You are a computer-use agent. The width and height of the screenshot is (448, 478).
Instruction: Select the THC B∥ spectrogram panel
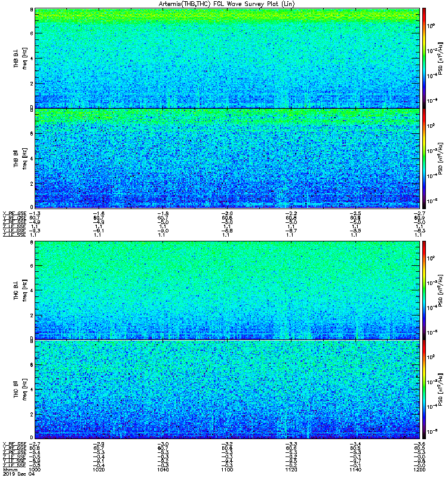(x=228, y=389)
